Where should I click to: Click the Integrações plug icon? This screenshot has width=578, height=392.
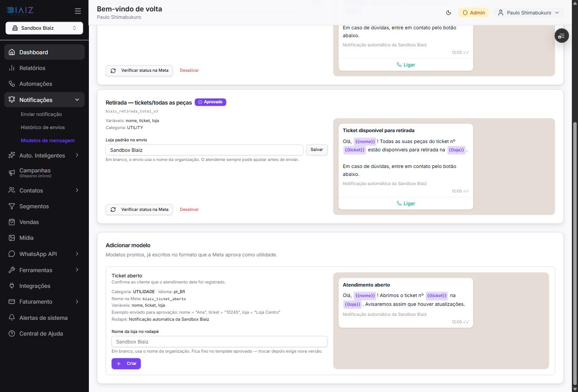(x=12, y=286)
